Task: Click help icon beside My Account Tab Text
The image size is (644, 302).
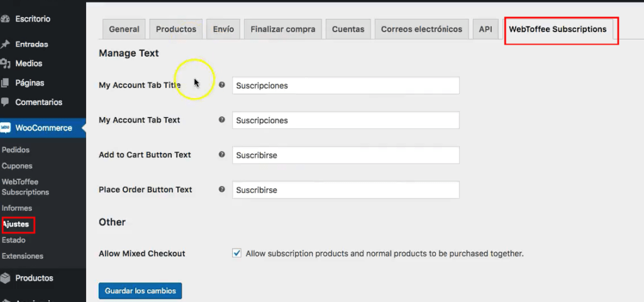Action: 222,120
